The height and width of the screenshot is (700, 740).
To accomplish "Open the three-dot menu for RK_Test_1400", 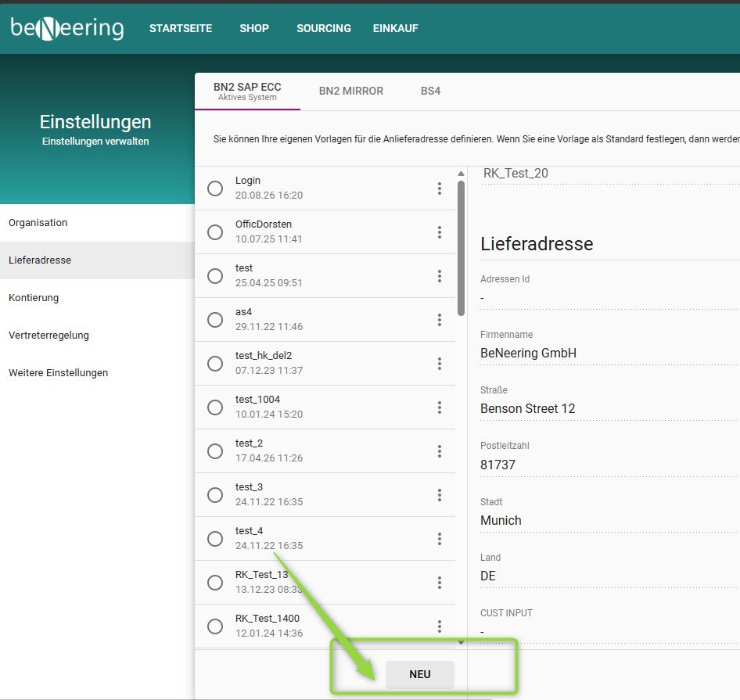I will click(x=440, y=626).
